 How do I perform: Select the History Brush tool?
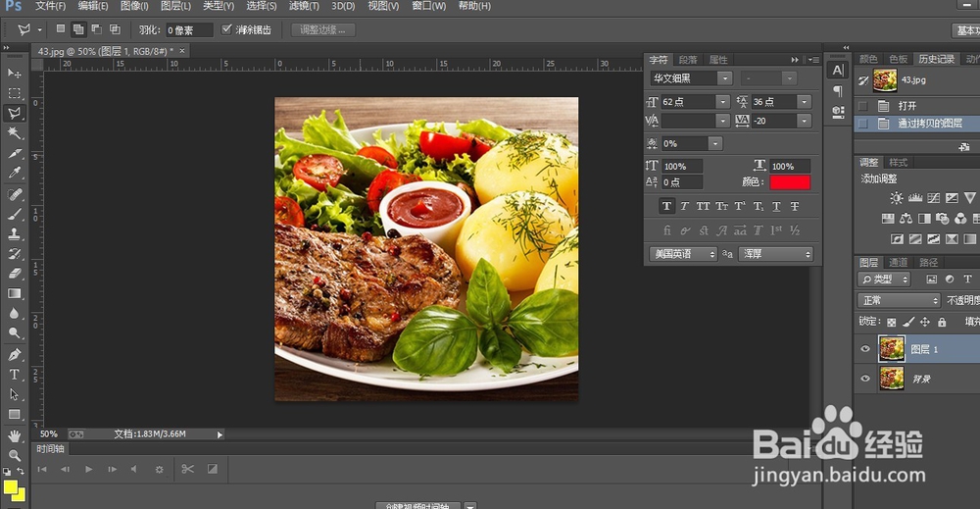pos(14,254)
